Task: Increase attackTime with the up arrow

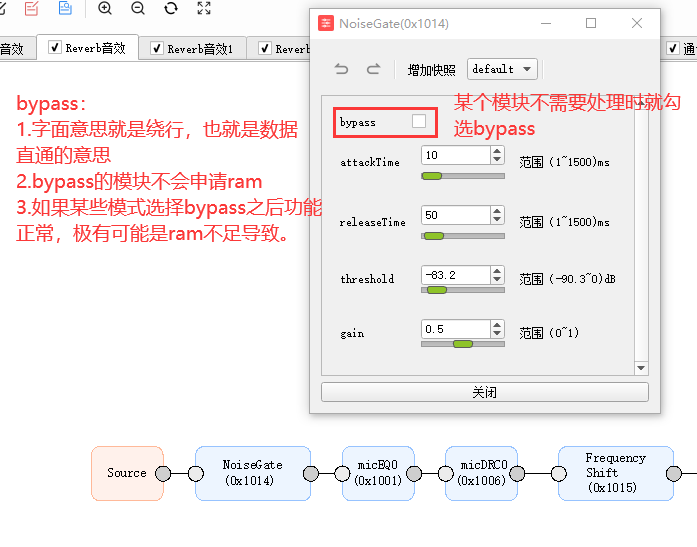Action: pos(497,151)
